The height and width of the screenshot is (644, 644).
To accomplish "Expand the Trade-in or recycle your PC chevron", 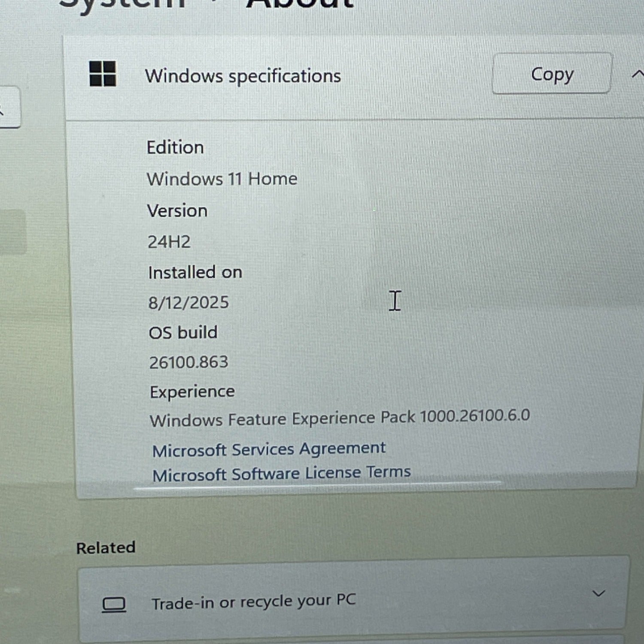I will coord(598,594).
